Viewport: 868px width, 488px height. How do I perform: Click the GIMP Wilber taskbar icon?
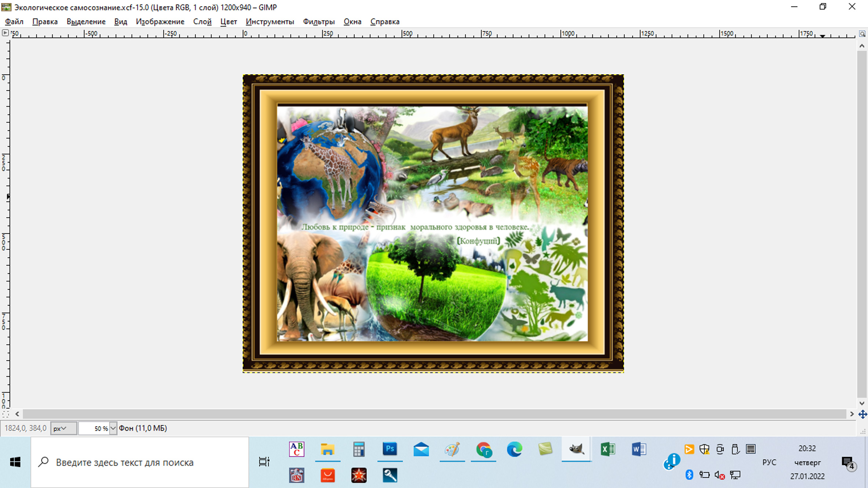point(576,449)
